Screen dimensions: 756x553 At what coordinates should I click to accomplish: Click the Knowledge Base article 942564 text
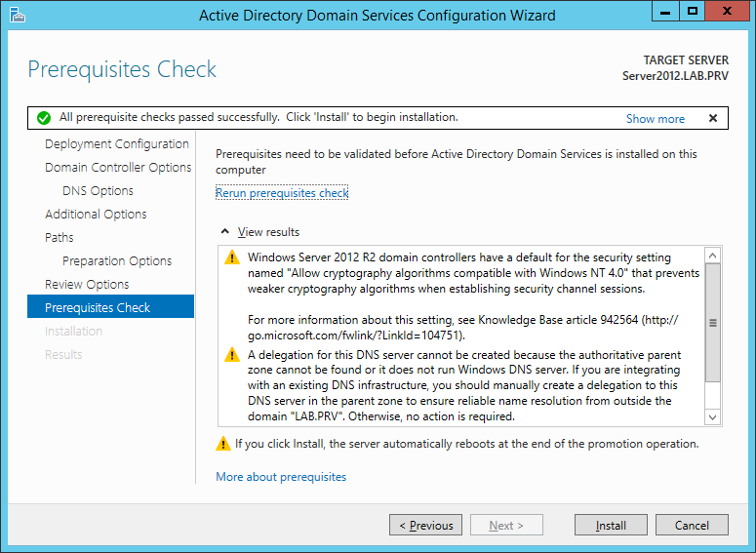click(x=558, y=320)
